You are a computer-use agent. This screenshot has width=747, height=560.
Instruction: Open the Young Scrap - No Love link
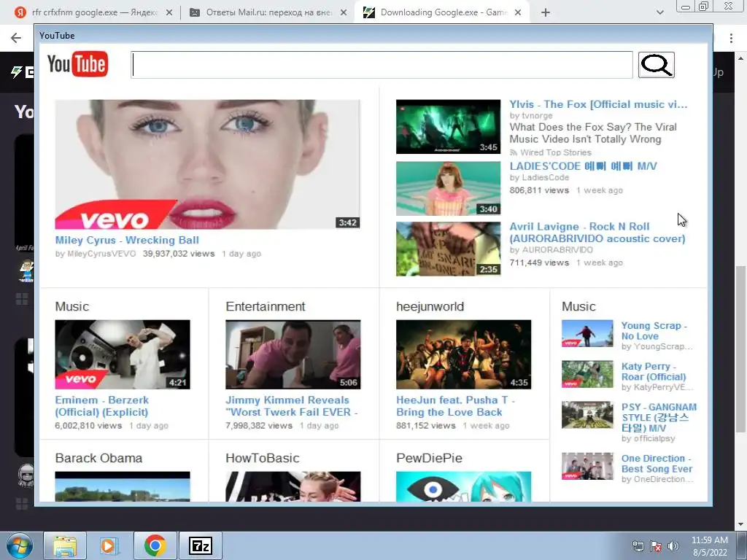point(654,331)
